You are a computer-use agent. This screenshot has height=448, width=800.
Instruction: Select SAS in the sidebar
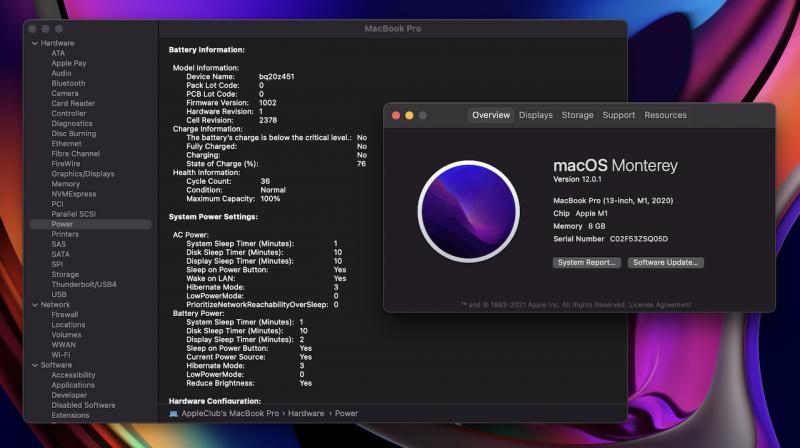(59, 244)
